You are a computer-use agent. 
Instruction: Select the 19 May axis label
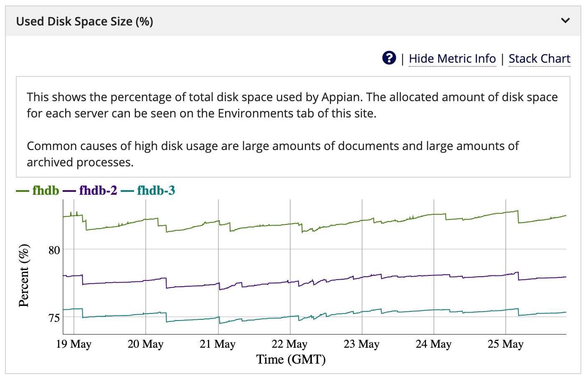[73, 344]
